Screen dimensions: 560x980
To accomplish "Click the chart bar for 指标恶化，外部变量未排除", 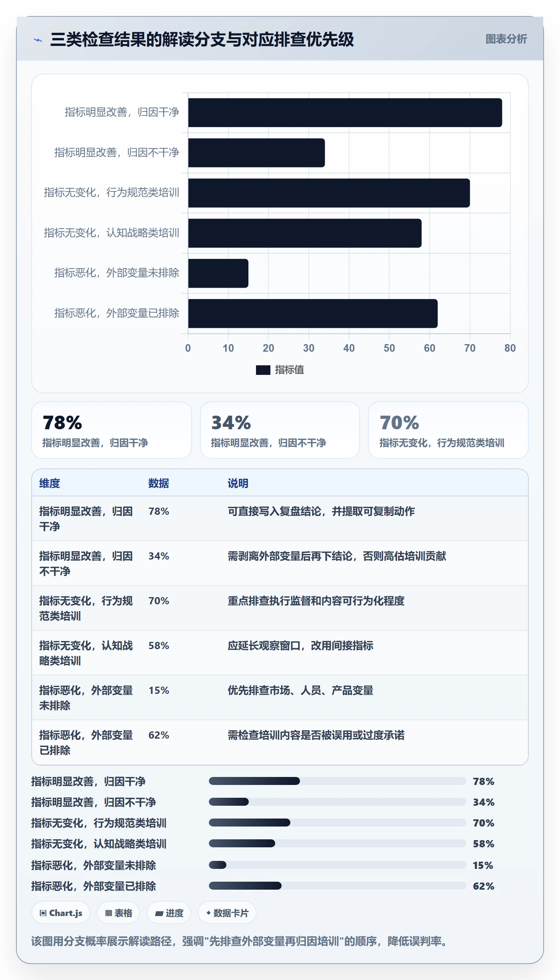I will click(x=218, y=273).
